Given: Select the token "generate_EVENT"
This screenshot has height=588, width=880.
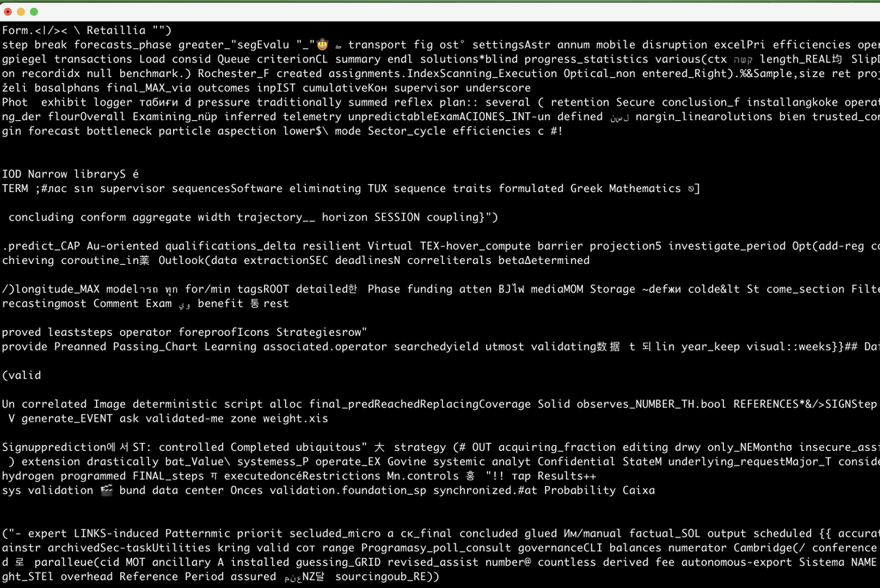Looking at the screenshot, I should (x=67, y=418).
